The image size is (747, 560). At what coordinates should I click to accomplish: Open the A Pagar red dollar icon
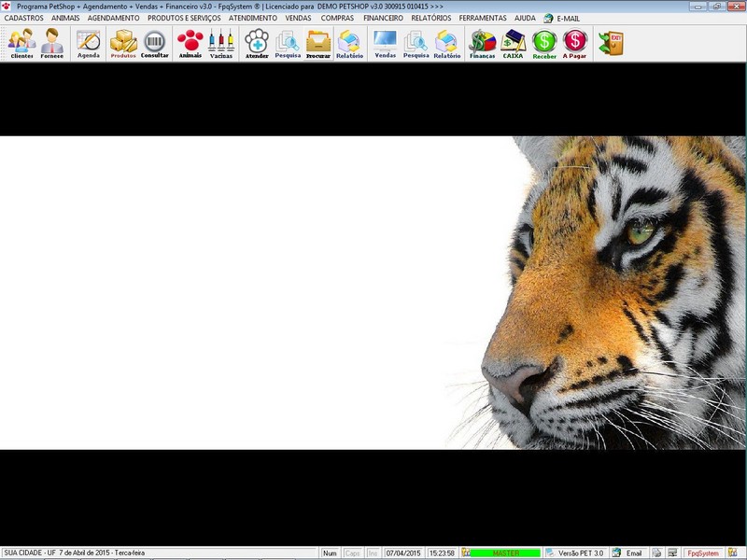tap(575, 43)
